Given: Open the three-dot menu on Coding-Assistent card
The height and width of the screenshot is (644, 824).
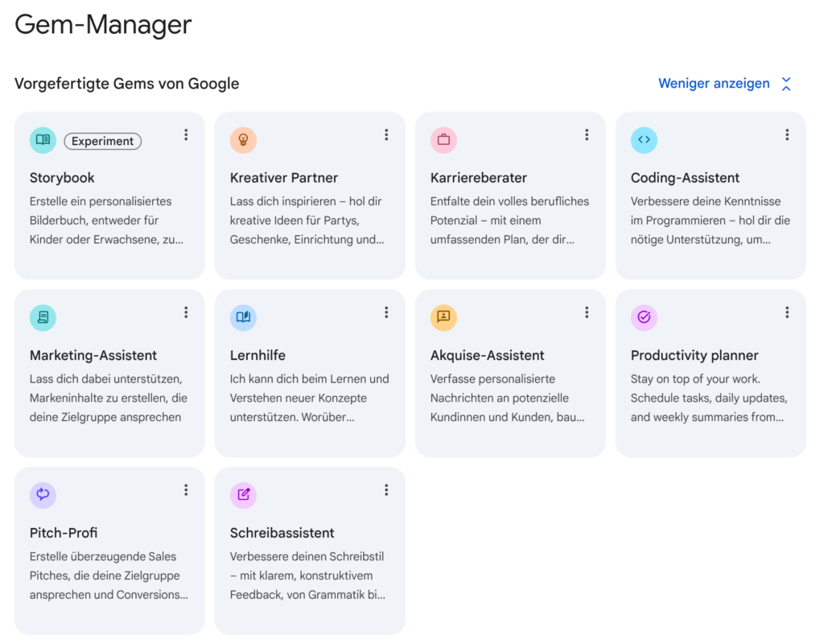Looking at the screenshot, I should [x=787, y=135].
